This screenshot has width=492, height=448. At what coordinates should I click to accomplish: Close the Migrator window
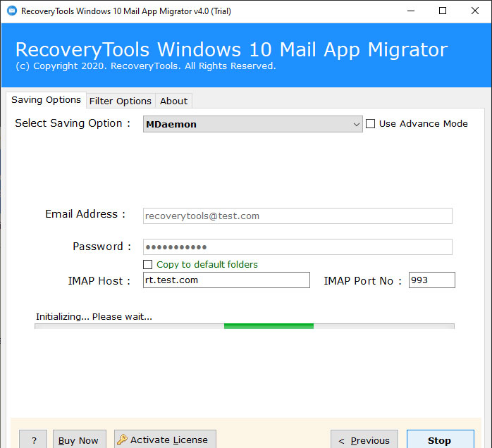coord(475,11)
